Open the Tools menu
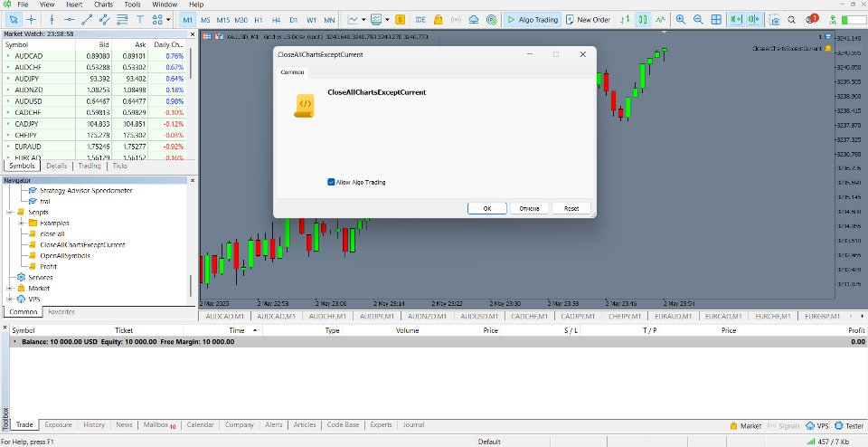The height and width of the screenshot is (447, 868). [x=132, y=5]
